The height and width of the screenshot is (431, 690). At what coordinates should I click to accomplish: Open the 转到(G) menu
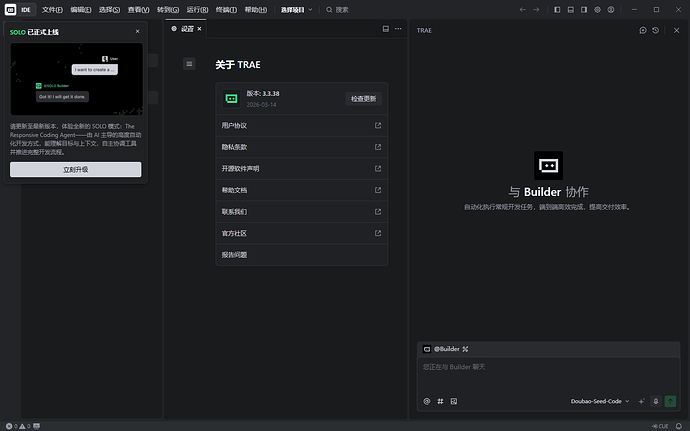pyautogui.click(x=168, y=10)
